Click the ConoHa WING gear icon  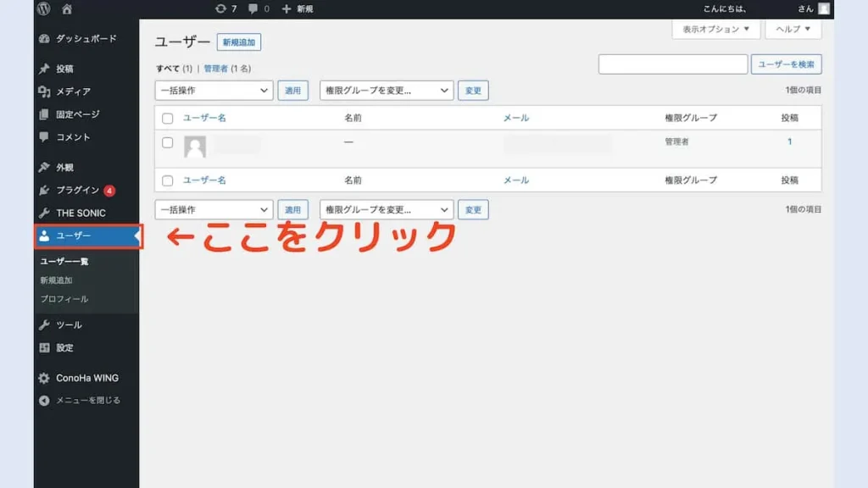44,378
